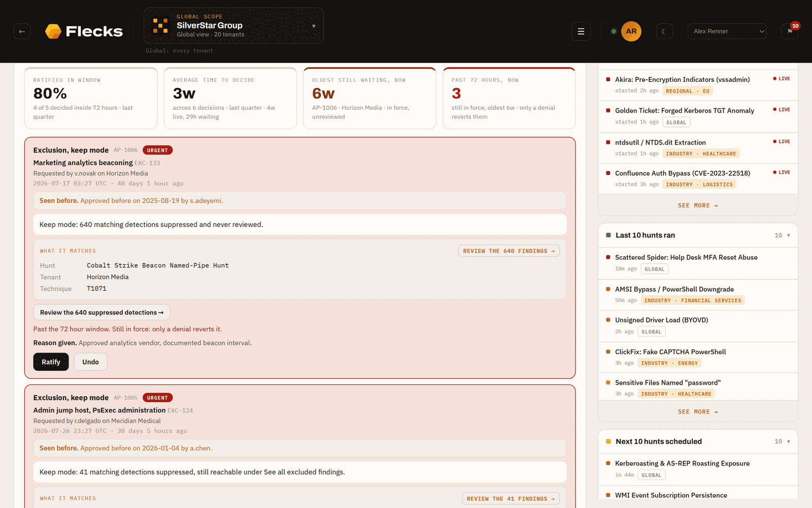Open Oldest still waiting 6w card

(x=370, y=98)
